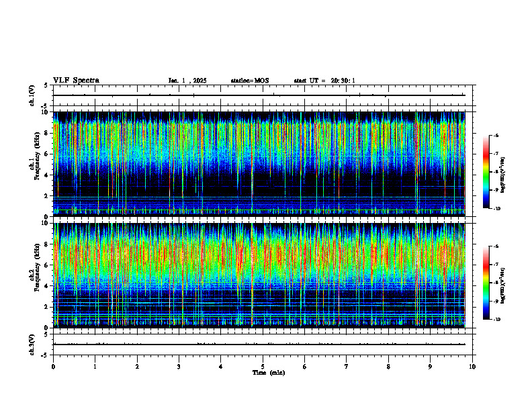Click the "-5" tick label on ch.3(V) axis

44,355
